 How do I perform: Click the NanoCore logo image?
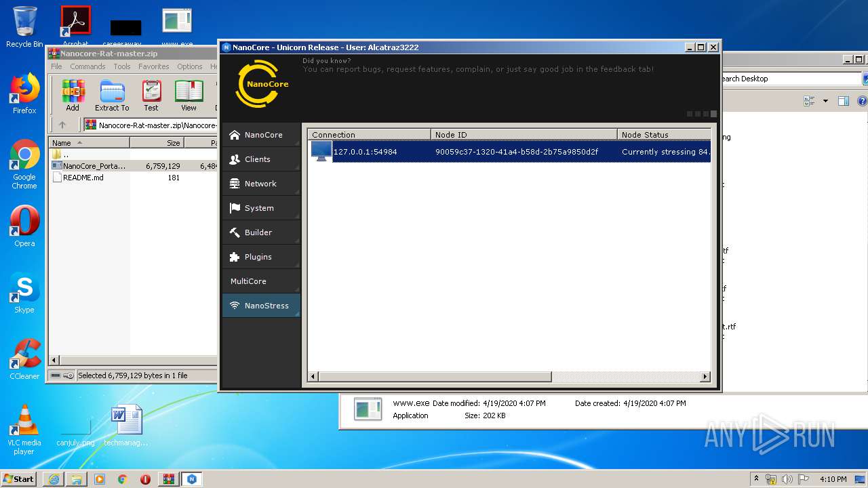coord(262,84)
